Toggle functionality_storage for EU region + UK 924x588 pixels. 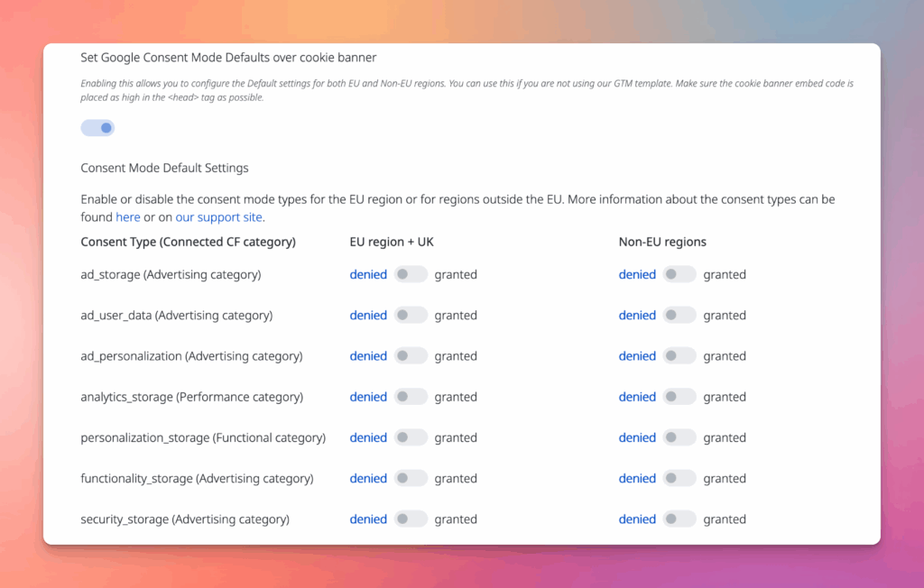tap(411, 479)
